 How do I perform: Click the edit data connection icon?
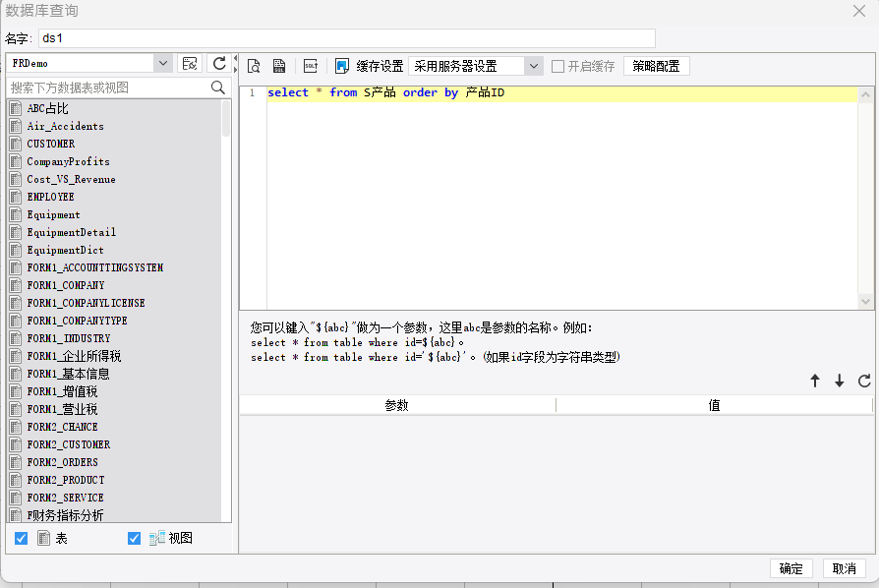tap(190, 63)
